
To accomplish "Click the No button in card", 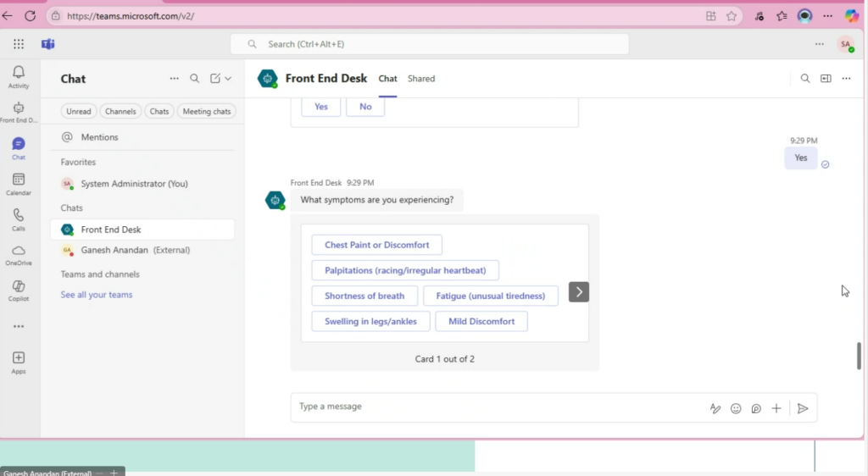I will (365, 107).
